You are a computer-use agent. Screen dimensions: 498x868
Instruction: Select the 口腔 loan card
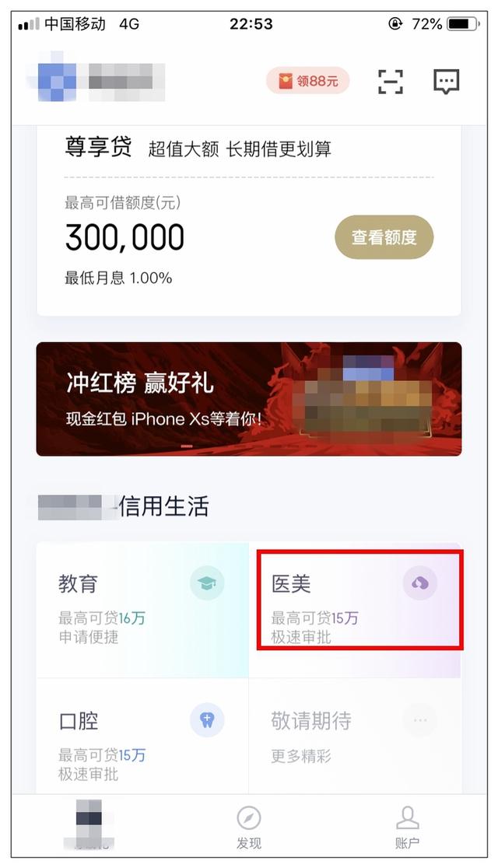142,737
